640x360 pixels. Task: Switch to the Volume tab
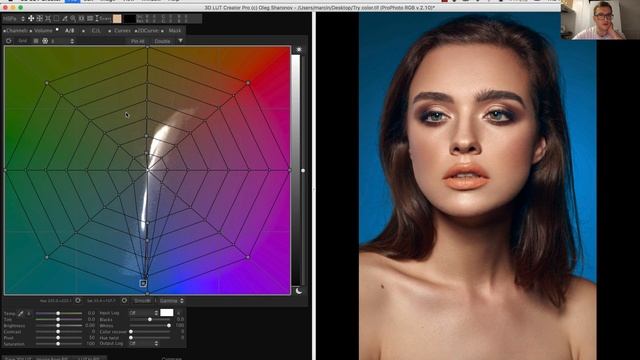pyautogui.click(x=43, y=31)
